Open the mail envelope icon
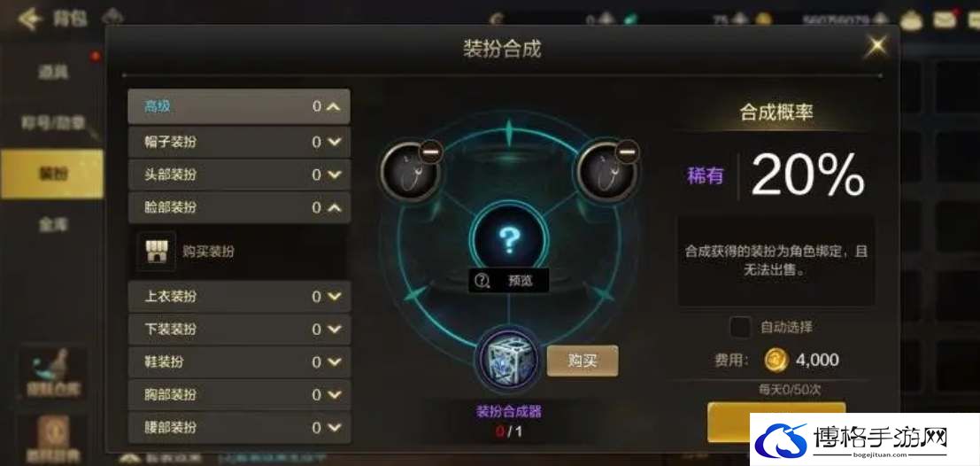This screenshot has height=466, width=980. pyautogui.click(x=945, y=20)
